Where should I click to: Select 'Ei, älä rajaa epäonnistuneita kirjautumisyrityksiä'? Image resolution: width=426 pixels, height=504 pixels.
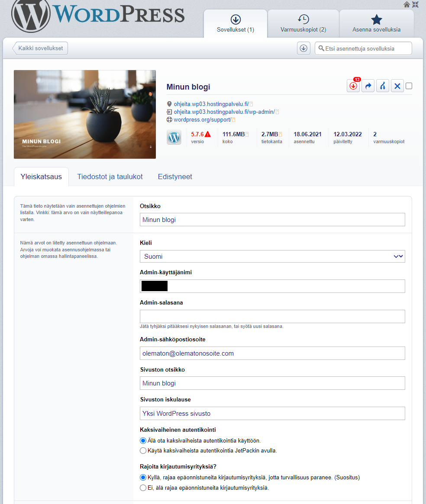point(143,488)
